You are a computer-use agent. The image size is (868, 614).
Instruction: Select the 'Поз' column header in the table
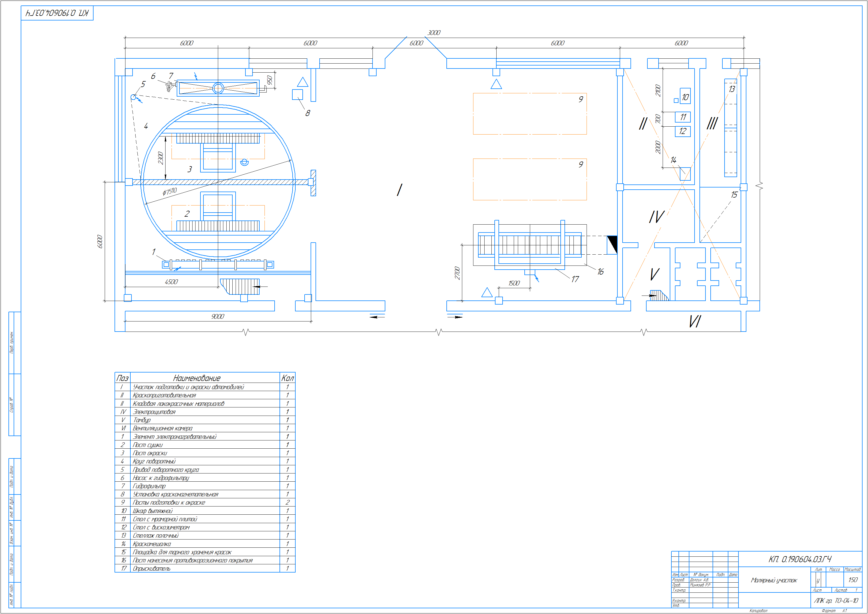click(x=122, y=378)
